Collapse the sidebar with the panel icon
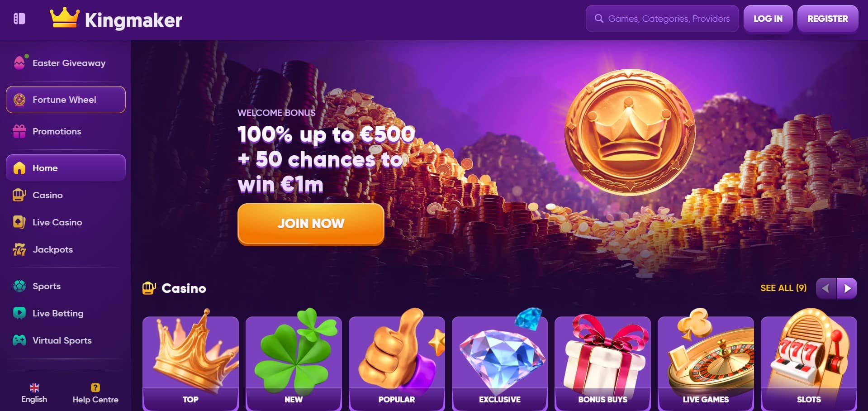Image resolution: width=868 pixels, height=411 pixels. click(x=19, y=19)
